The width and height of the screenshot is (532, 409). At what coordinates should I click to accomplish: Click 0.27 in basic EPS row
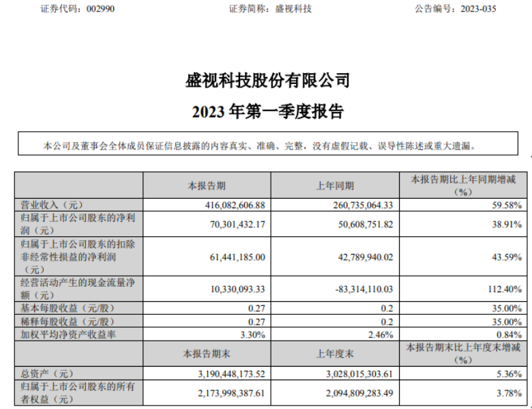coord(257,308)
